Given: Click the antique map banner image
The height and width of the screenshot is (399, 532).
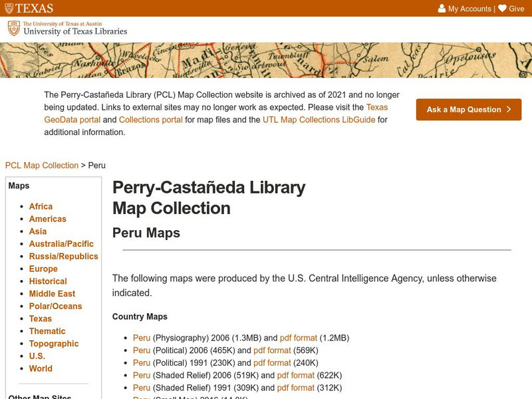Looking at the screenshot, I should pos(266,60).
